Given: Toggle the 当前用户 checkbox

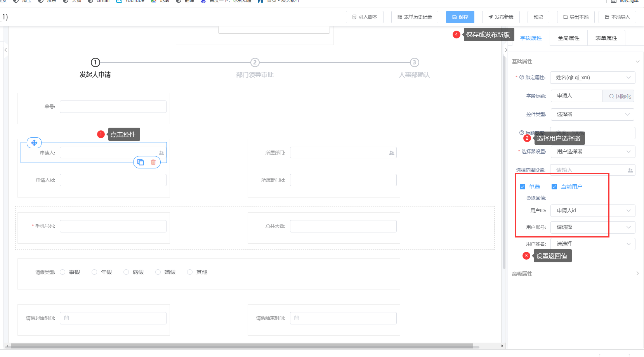Looking at the screenshot, I should (x=554, y=187).
